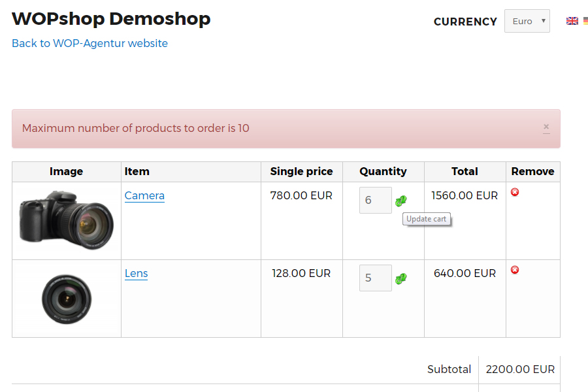Click the WOPshop Demoshop heading
Viewport: 588px width, 392px height.
pyautogui.click(x=111, y=19)
